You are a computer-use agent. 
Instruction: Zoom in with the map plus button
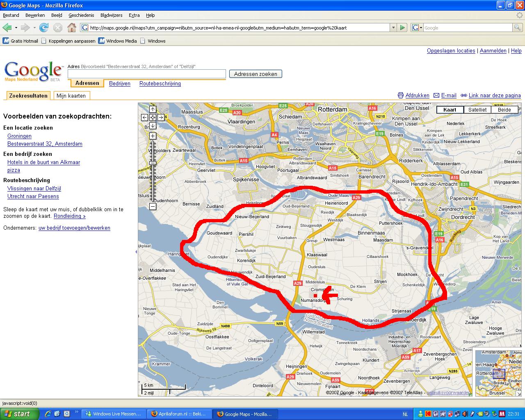153,136
